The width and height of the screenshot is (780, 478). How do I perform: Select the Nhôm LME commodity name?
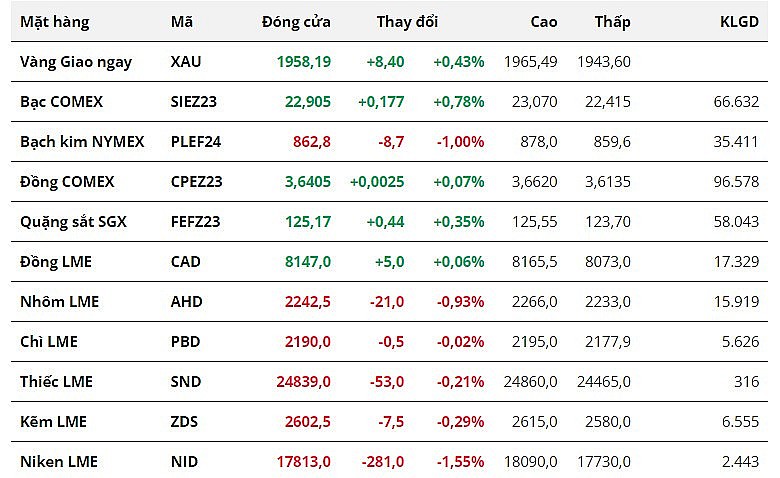click(x=59, y=302)
